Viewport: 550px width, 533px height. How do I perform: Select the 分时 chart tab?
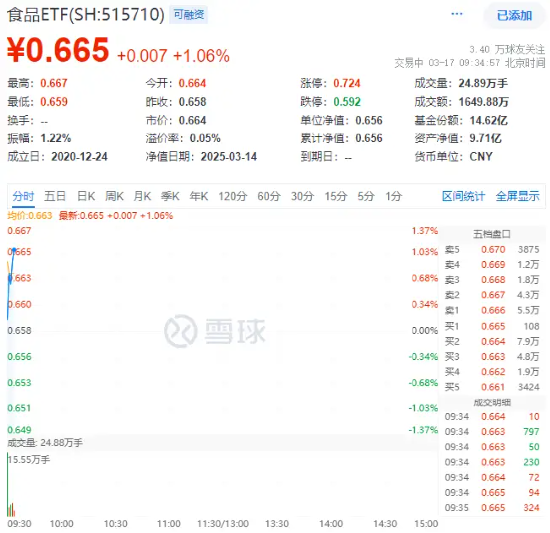23,196
